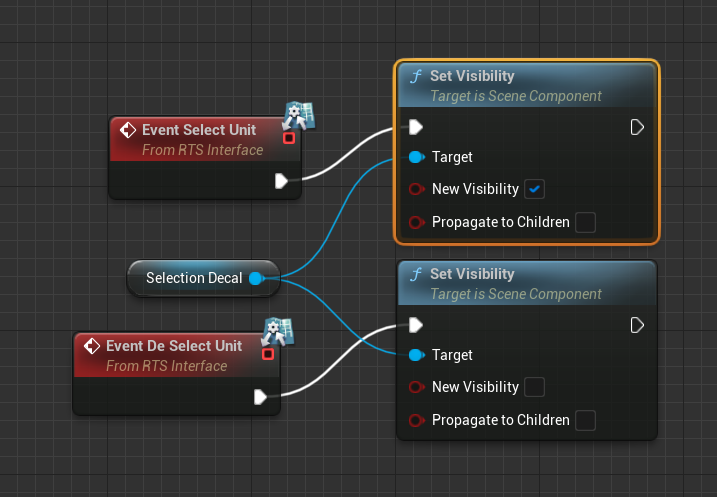Click the function icon on the unhighlighted Set Visibility header
Image resolution: width=717 pixels, height=497 pixels.
[416, 274]
